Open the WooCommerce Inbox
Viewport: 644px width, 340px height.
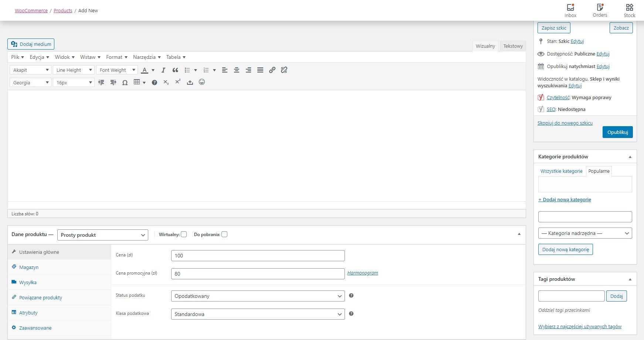coord(570,10)
